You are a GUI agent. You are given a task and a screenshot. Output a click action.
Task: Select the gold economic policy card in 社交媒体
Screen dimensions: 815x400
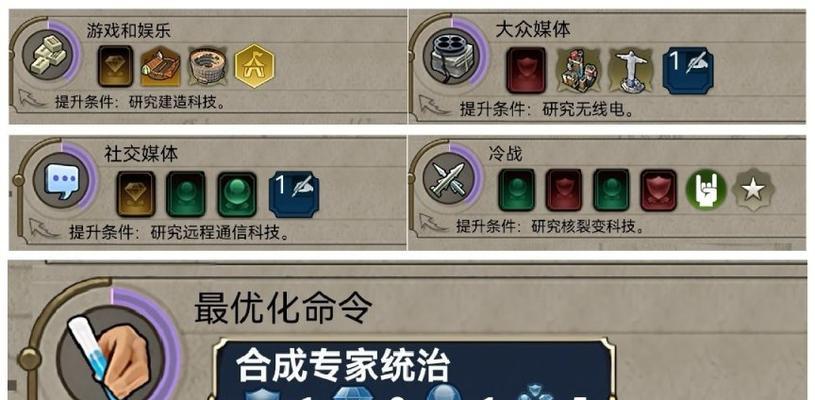[x=136, y=194]
